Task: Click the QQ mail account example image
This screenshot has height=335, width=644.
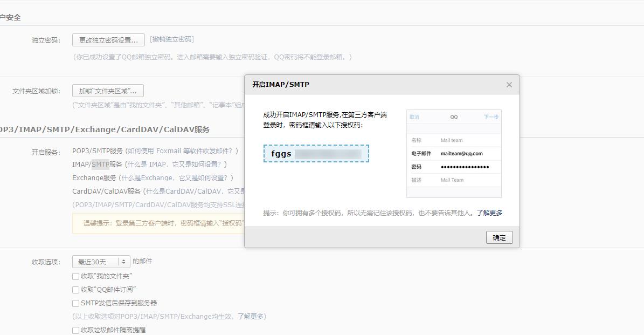Action: point(454,154)
